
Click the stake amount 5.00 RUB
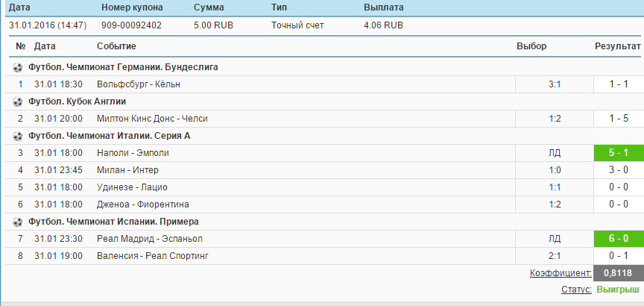pos(213,25)
